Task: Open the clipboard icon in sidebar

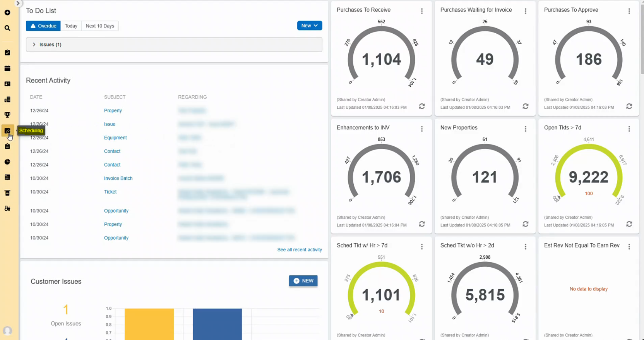Action: coord(7,146)
